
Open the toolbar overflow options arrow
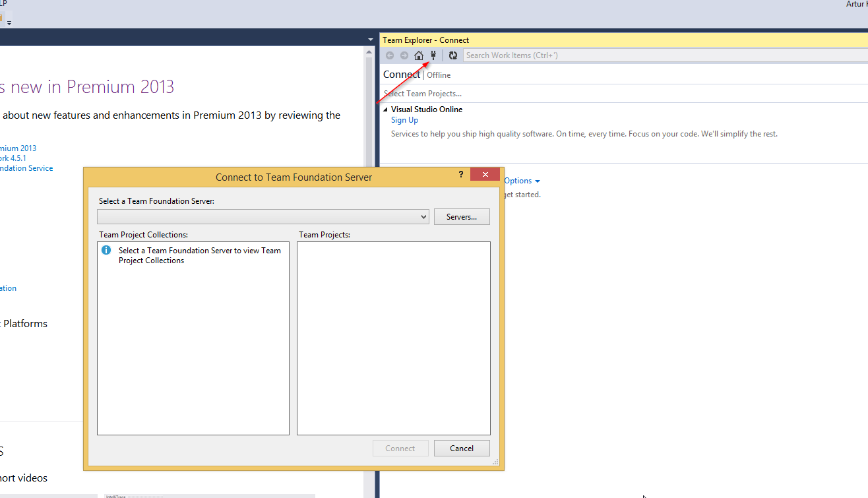[9, 22]
